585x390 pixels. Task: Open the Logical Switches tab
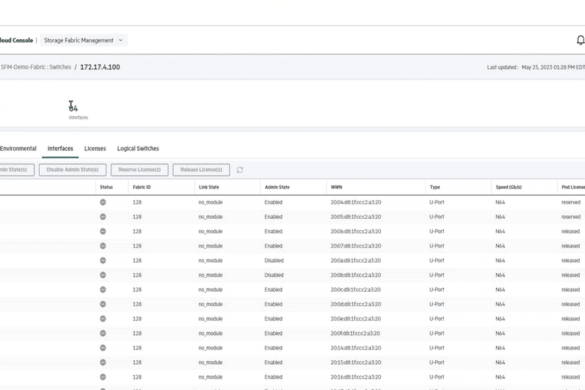pyautogui.click(x=138, y=149)
